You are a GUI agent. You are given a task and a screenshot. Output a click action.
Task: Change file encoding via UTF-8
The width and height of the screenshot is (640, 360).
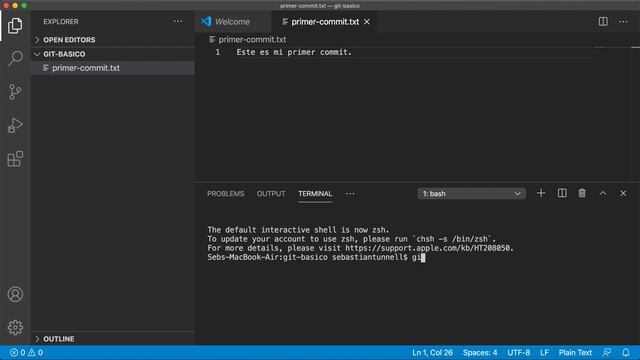(x=519, y=353)
